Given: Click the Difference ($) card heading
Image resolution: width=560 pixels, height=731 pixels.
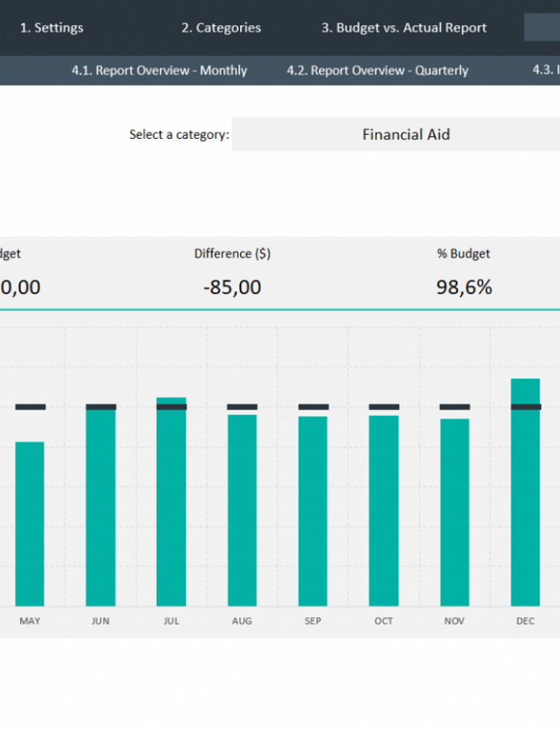Looking at the screenshot, I should tap(232, 253).
